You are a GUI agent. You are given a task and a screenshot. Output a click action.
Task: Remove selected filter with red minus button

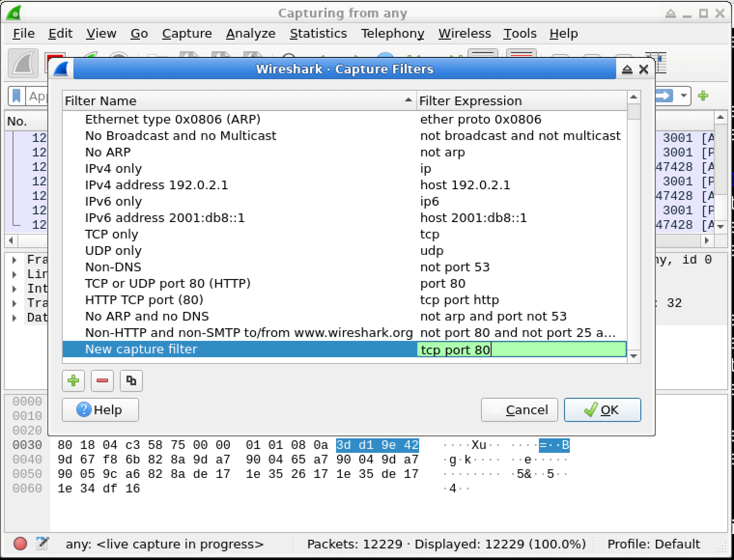point(102,381)
